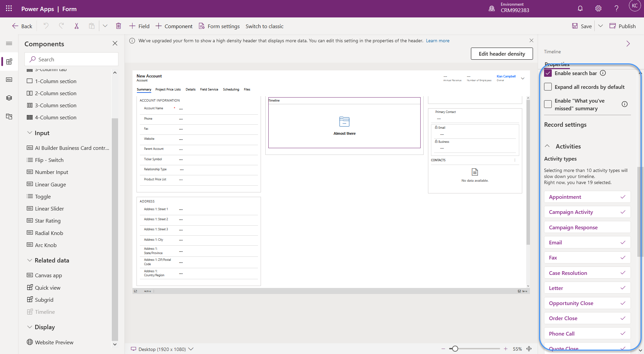This screenshot has width=644, height=354.
Task: Click the info icon beside Enable search bar
Action: tap(603, 73)
